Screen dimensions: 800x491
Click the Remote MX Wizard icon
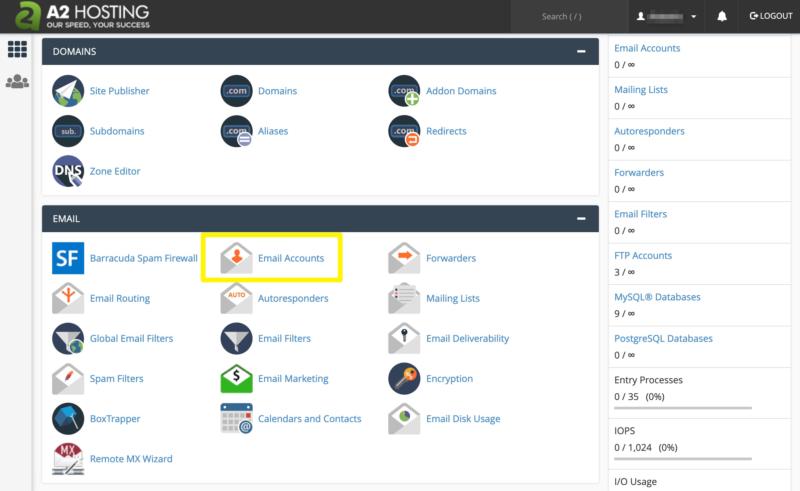tap(68, 459)
